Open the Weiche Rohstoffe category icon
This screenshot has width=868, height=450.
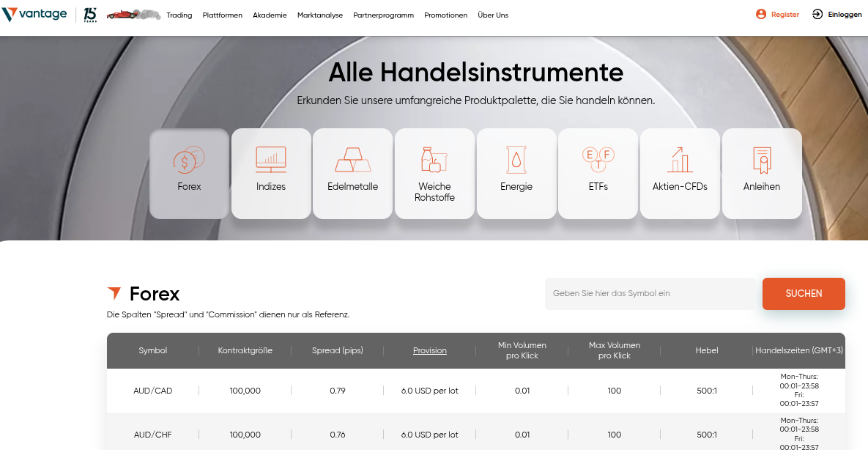(434, 160)
